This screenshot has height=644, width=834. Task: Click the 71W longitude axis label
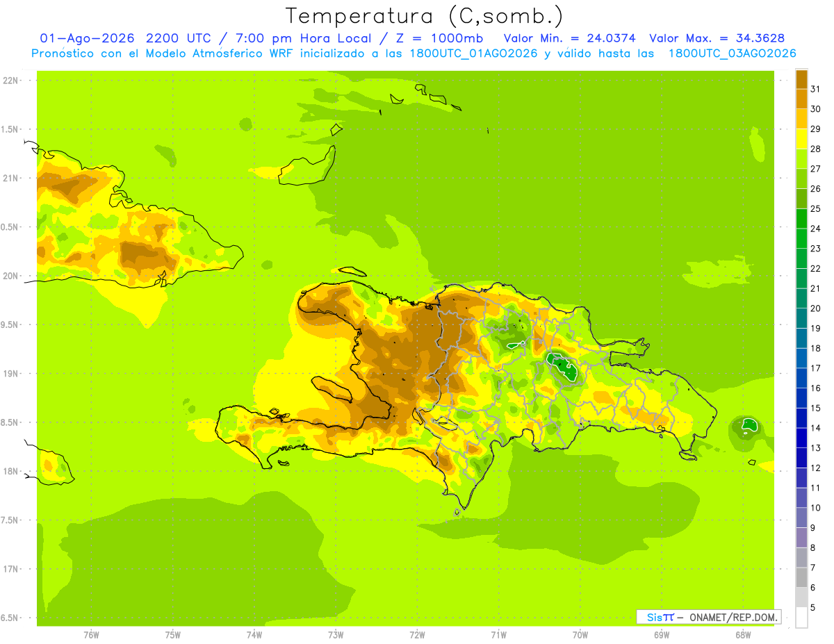click(498, 634)
